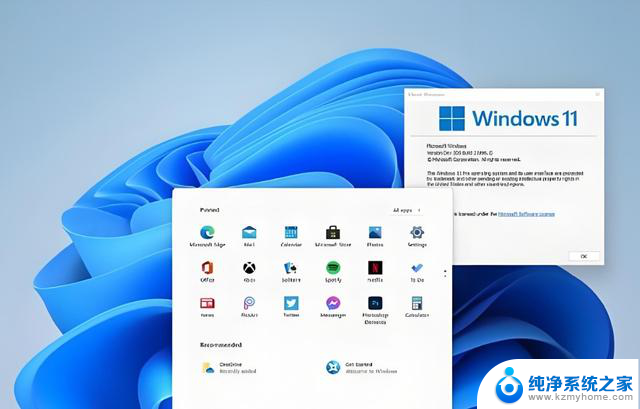Viewport: 640px width, 409px height.
Task: Close the About Windows dialog
Action: click(x=597, y=94)
